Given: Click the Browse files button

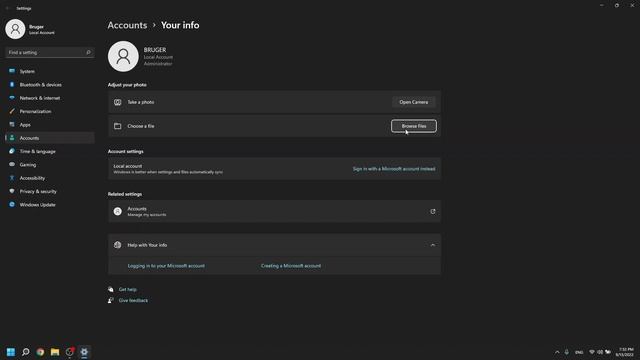Looking at the screenshot, I should pos(413,126).
